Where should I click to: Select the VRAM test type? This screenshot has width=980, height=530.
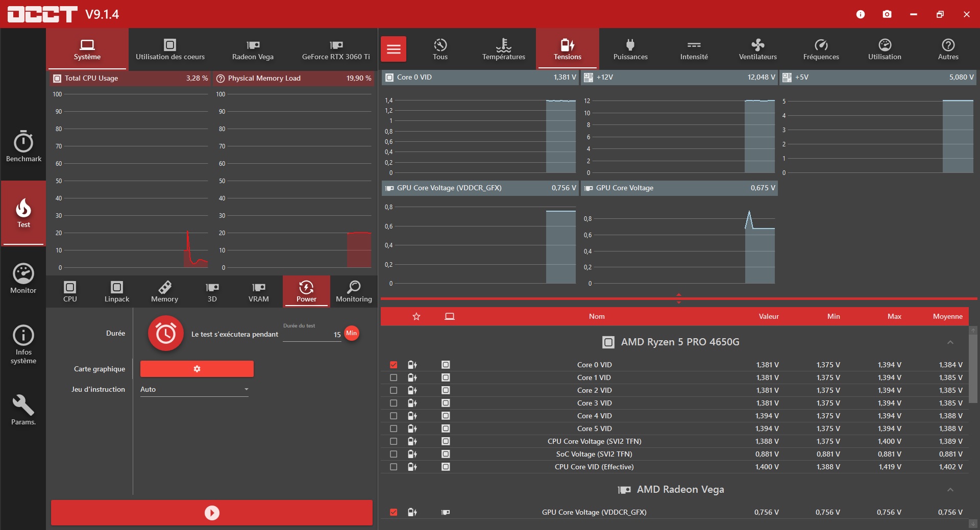[x=258, y=292]
